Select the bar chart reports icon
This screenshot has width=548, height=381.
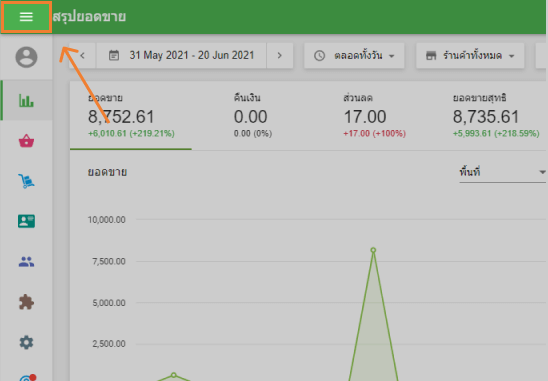point(26,101)
